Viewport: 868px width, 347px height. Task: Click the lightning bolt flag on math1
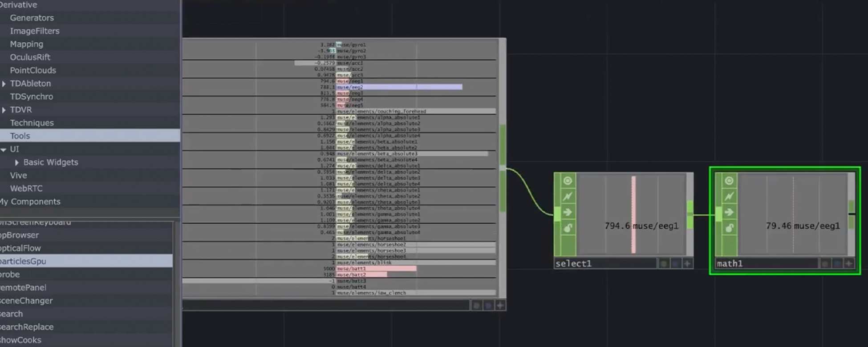729,196
